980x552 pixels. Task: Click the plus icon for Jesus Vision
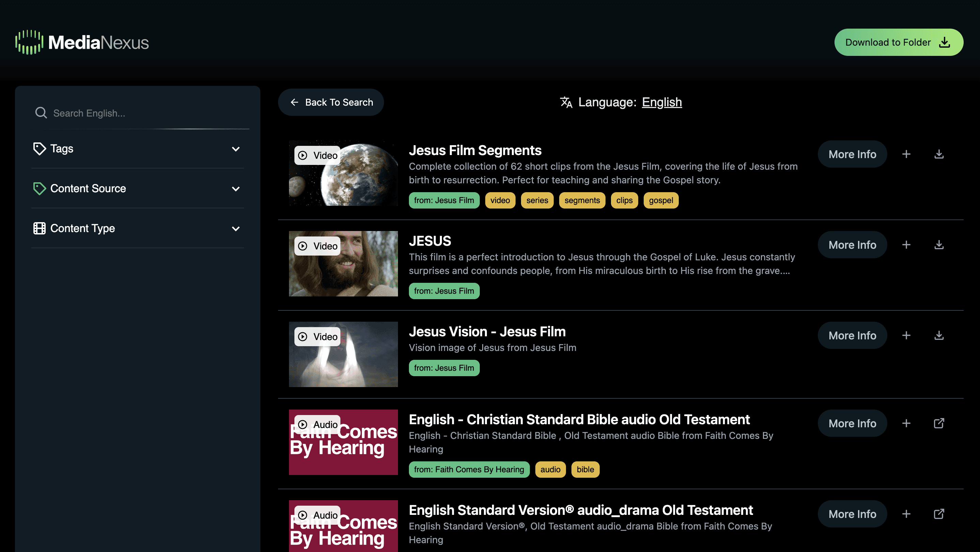(x=906, y=335)
